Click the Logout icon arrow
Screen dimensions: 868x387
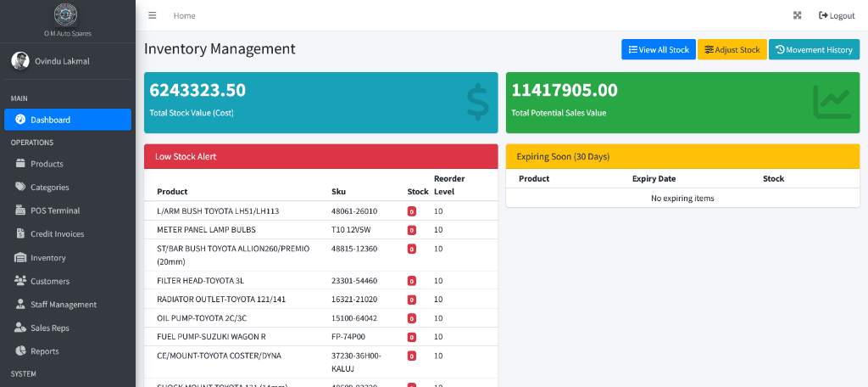tap(823, 15)
